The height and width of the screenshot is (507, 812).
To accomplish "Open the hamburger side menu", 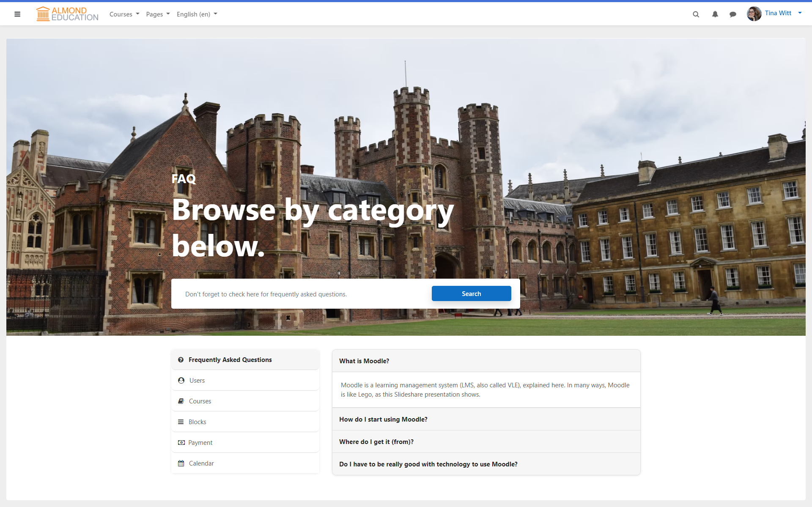I will [x=17, y=14].
